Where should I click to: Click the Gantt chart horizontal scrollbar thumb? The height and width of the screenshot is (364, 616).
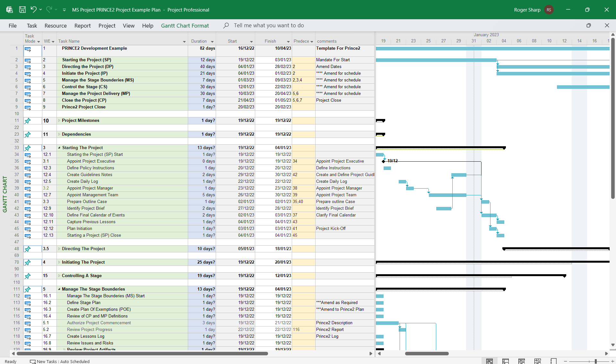[427, 354]
